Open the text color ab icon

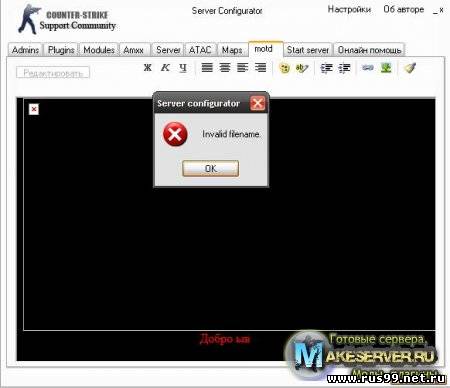(x=302, y=68)
